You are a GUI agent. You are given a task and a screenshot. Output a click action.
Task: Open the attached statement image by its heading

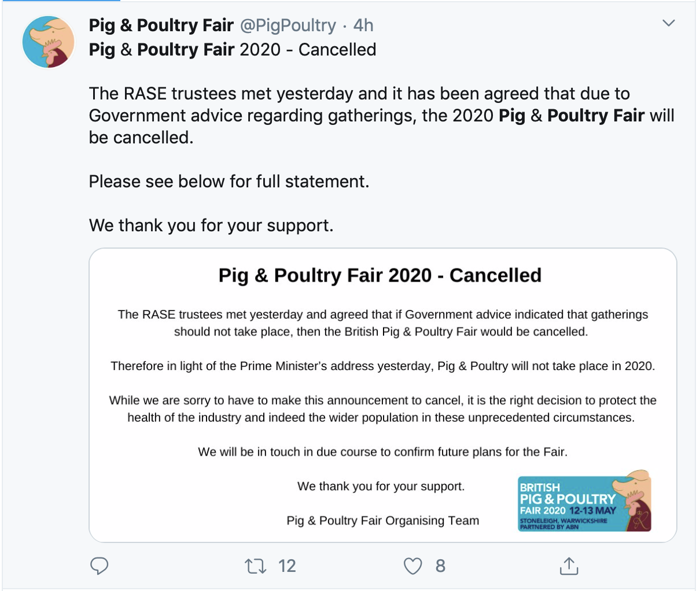coord(380,275)
